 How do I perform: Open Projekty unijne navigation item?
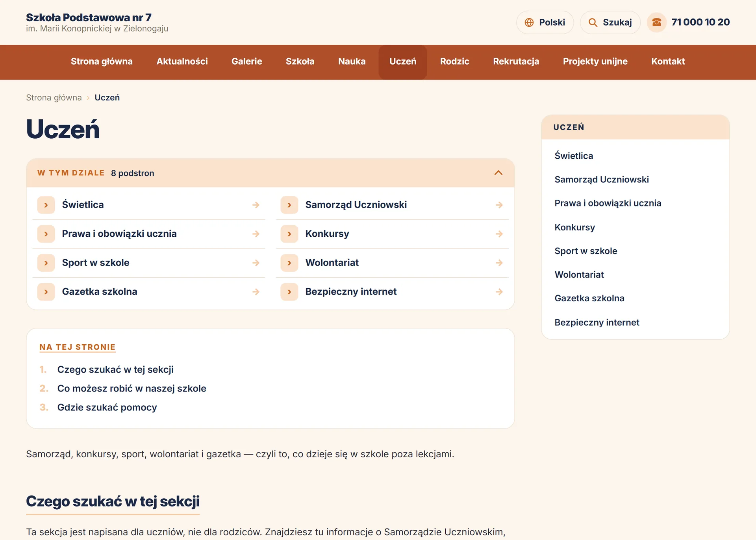595,61
